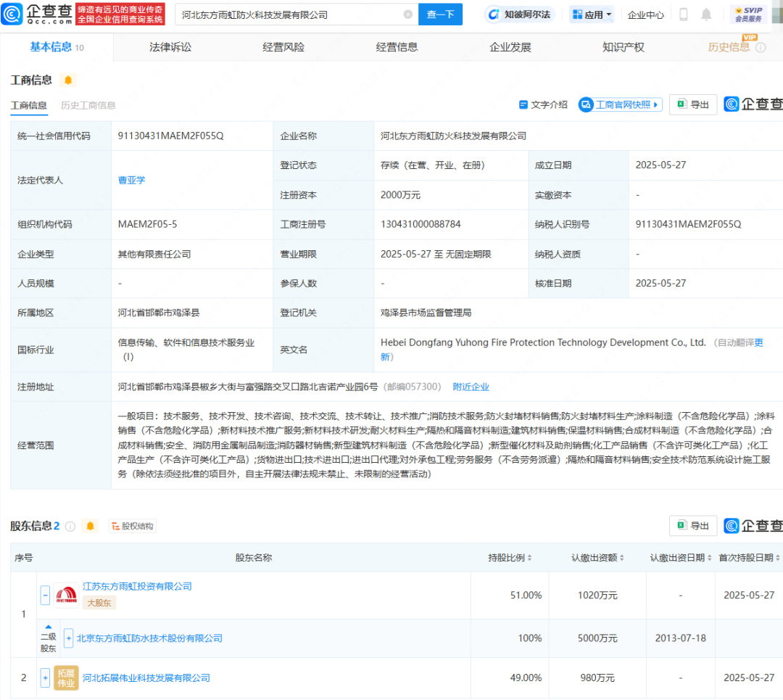783x700 pixels.
Task: Select the 工商信息 sub-tab
Action: 29,105
